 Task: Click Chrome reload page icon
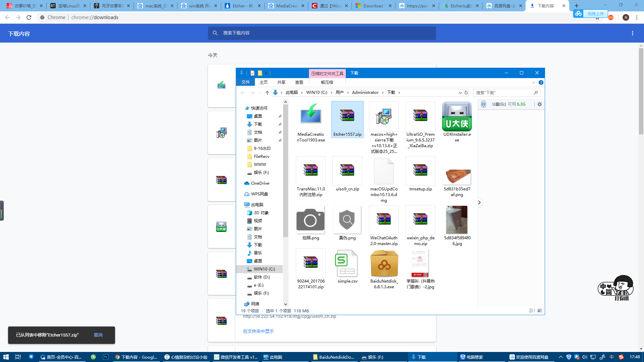coord(29,17)
